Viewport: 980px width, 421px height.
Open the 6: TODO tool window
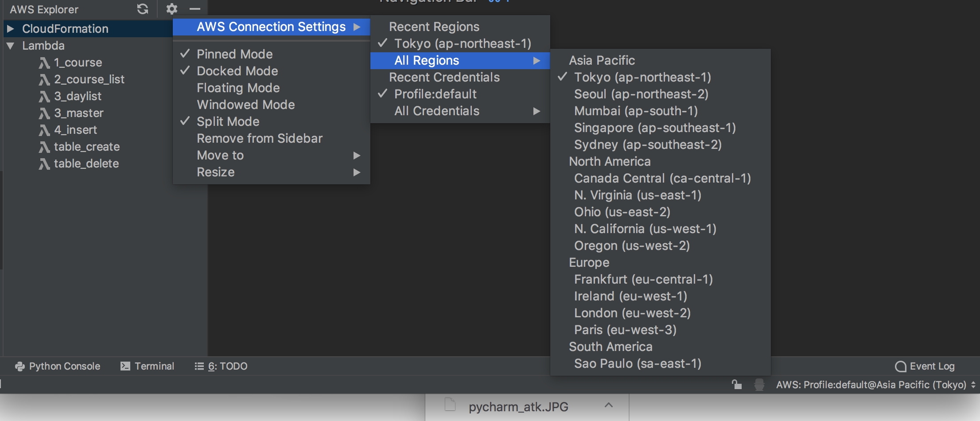coord(221,366)
